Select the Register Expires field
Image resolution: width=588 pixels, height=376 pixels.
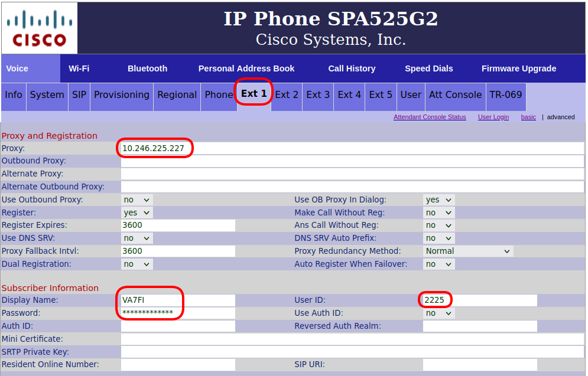(177, 225)
